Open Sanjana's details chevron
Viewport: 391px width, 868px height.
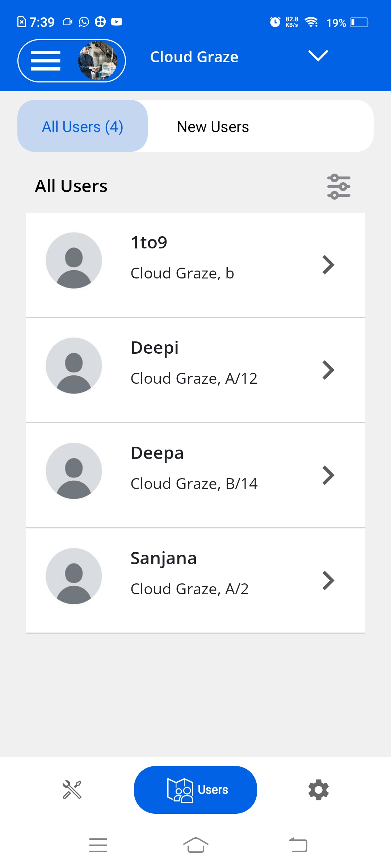(x=328, y=580)
